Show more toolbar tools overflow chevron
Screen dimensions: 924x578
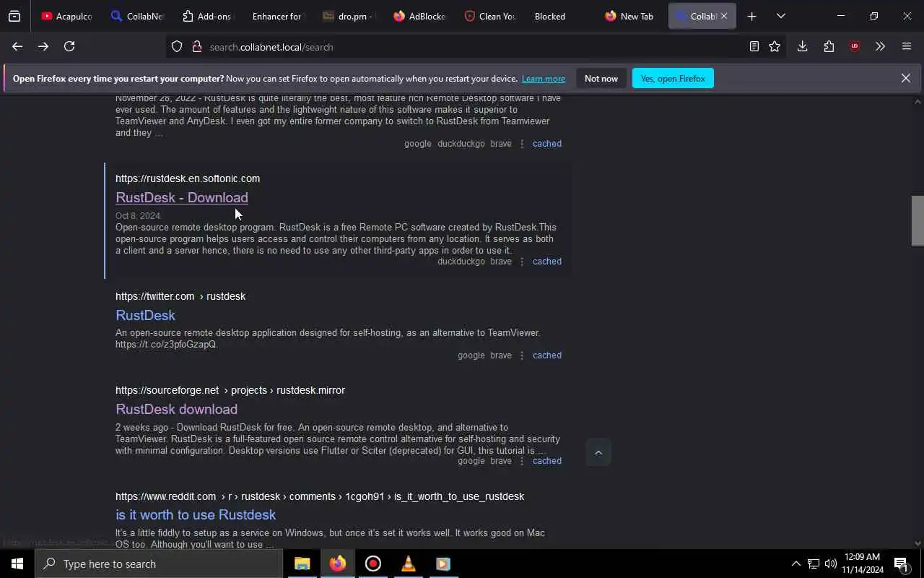point(880,46)
